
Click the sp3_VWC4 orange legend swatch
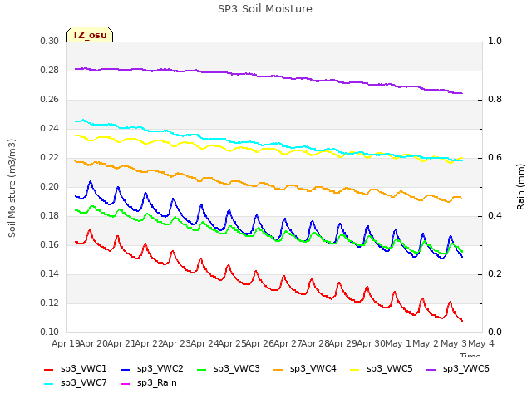[278, 370]
